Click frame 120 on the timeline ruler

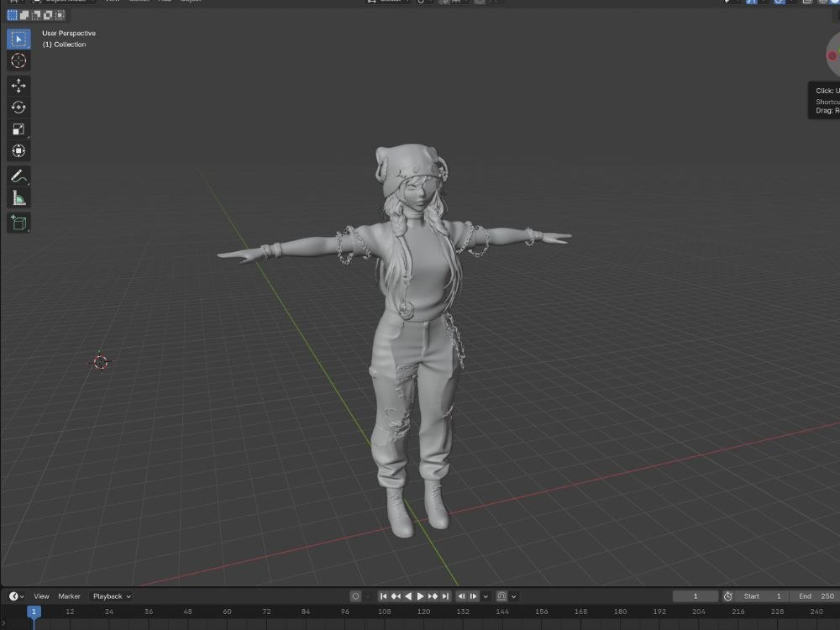(423, 612)
